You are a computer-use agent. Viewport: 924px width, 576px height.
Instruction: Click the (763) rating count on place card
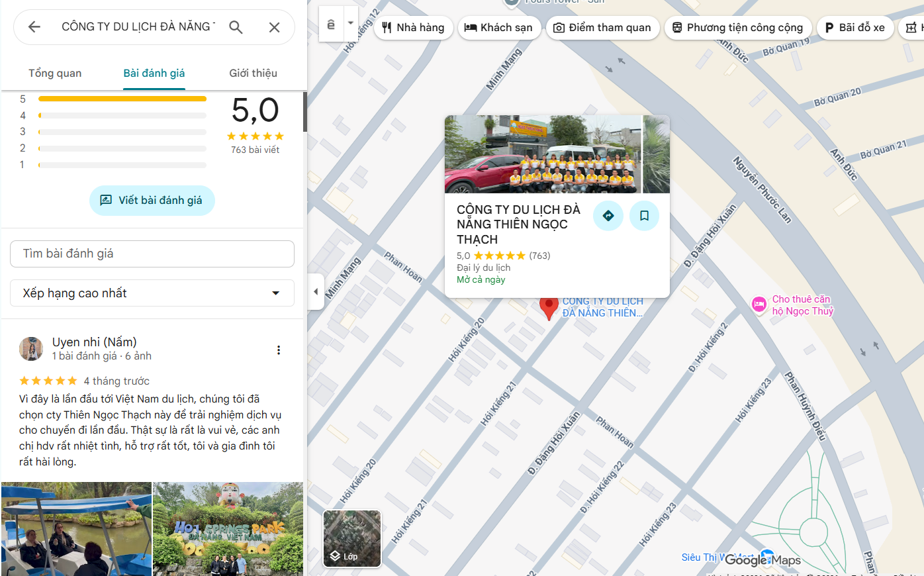pyautogui.click(x=539, y=256)
